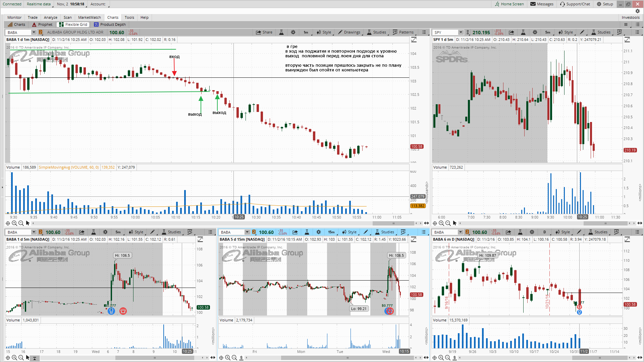Image resolution: width=644 pixels, height=362 pixels.
Task: Click the BABA symbol field on the 15m chart
Action: click(x=232, y=232)
